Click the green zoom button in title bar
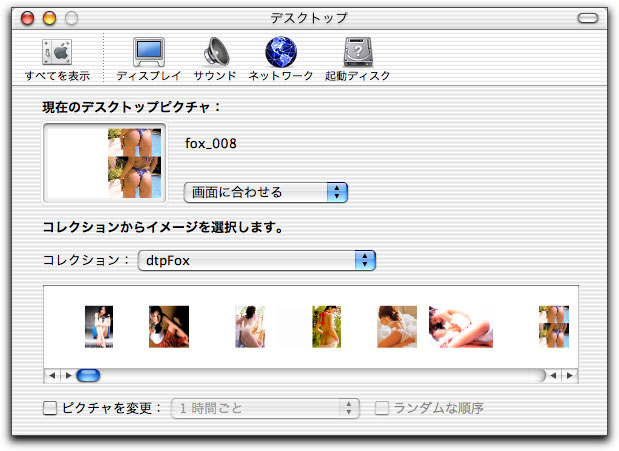619x451 pixels. coord(69,18)
